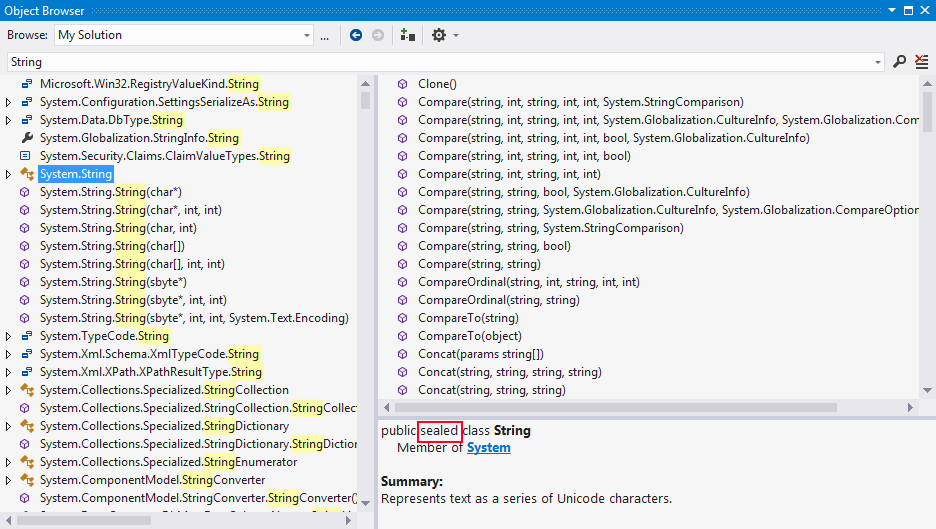The height and width of the screenshot is (529, 936).
Task: Click the members pane scroll down arrow
Action: click(x=927, y=390)
